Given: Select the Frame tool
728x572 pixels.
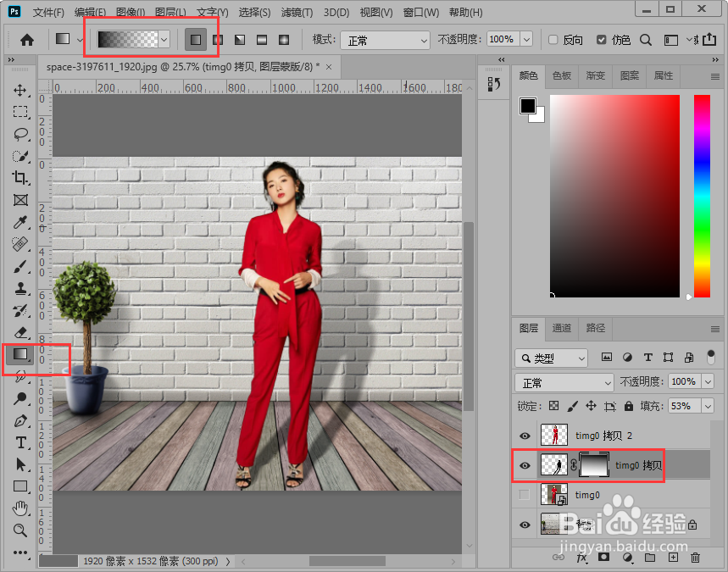Looking at the screenshot, I should click(x=20, y=200).
